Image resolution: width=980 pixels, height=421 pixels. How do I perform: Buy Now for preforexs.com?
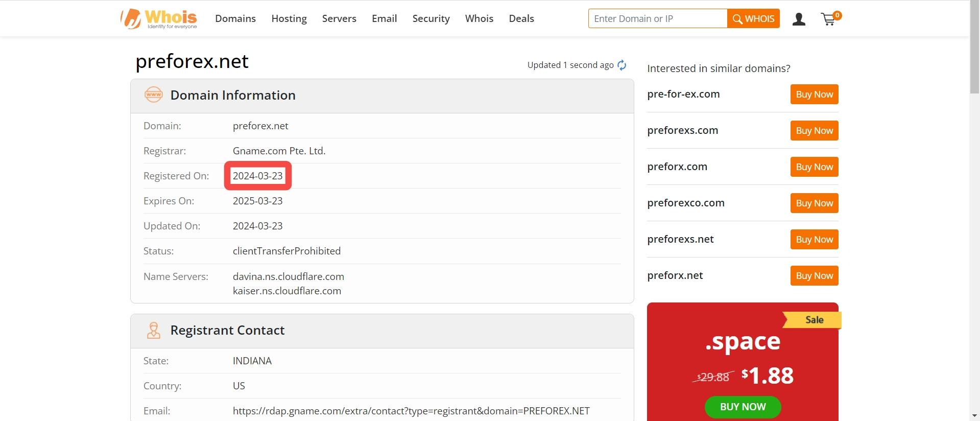pyautogui.click(x=814, y=130)
